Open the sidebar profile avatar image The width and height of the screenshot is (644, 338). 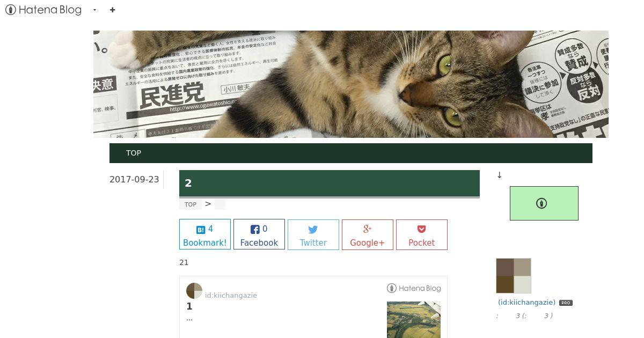coord(514,276)
